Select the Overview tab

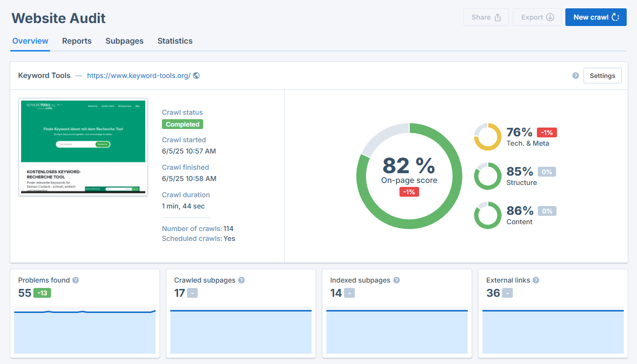coord(30,41)
